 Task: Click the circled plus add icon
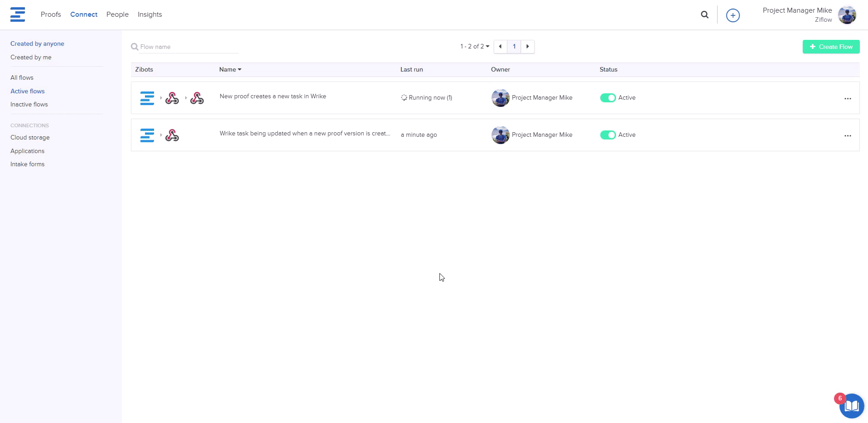pos(733,15)
